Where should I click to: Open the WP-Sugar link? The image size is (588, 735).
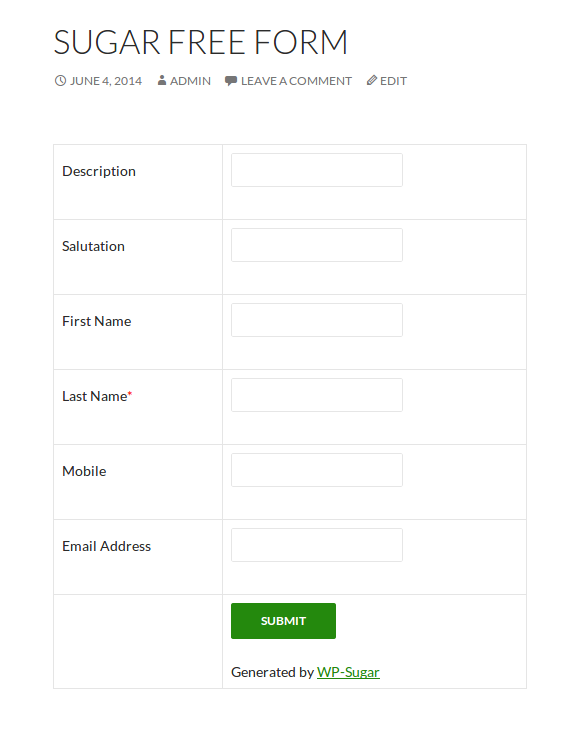[348, 672]
